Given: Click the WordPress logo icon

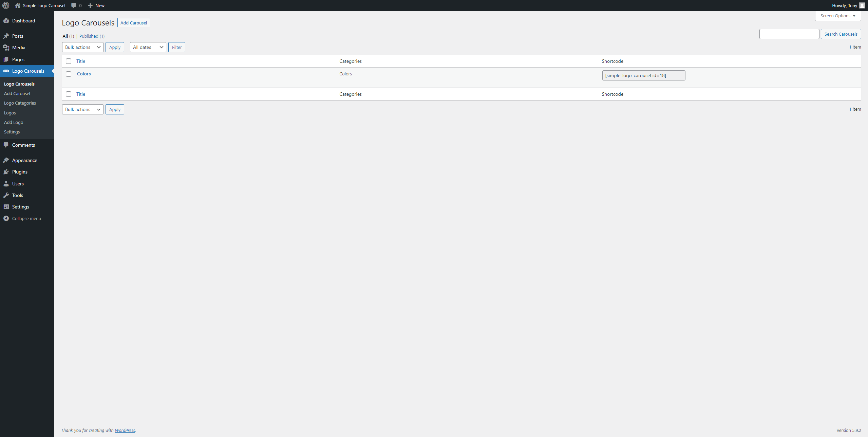Looking at the screenshot, I should (x=6, y=5).
